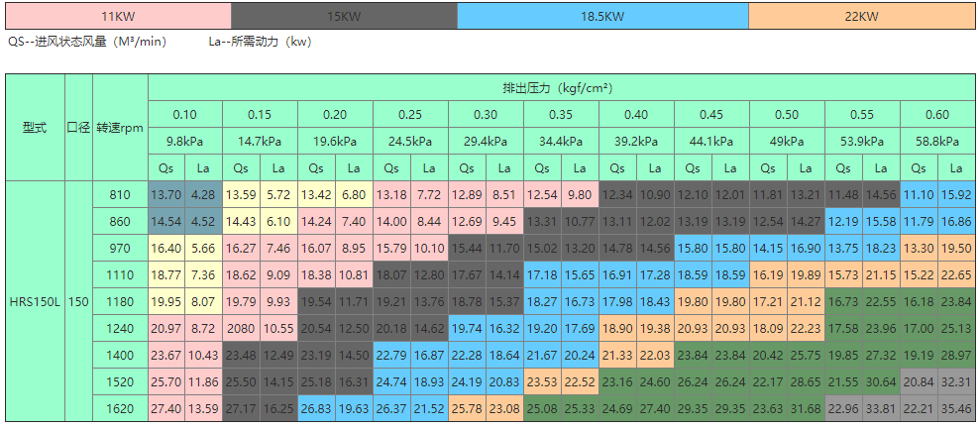This screenshot has height=428, width=980.
Task: Click the 1180 rpm row label
Action: 120,301
